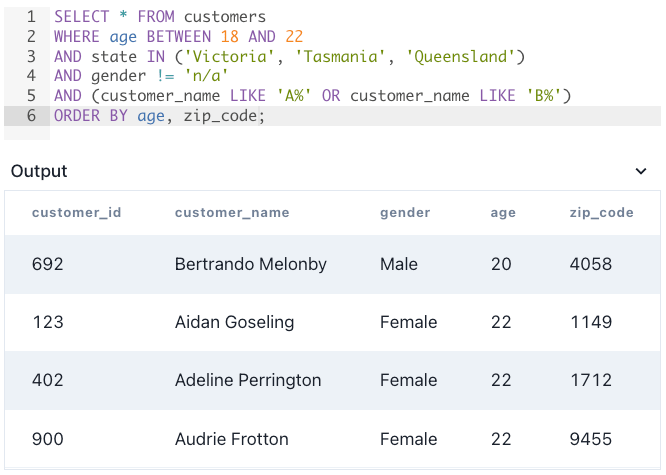Click the 'Victoria' string in query
Image resolution: width=666 pixels, height=475 pixels.
pos(229,56)
